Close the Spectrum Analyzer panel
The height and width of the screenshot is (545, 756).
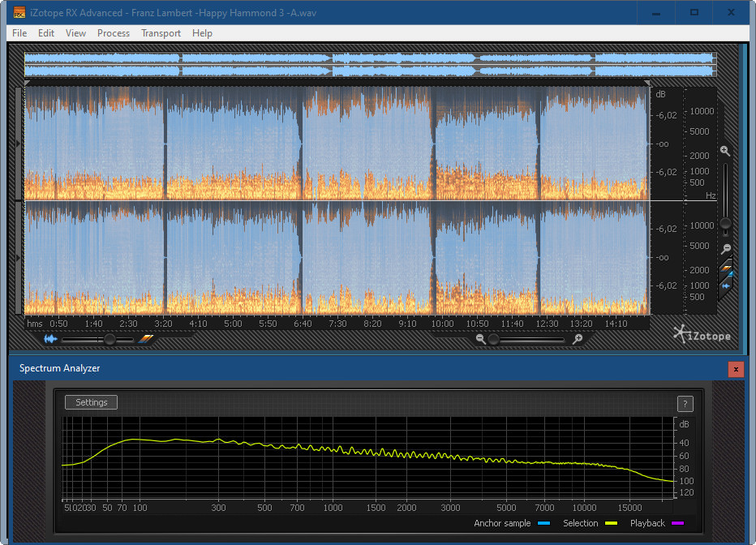tap(736, 369)
